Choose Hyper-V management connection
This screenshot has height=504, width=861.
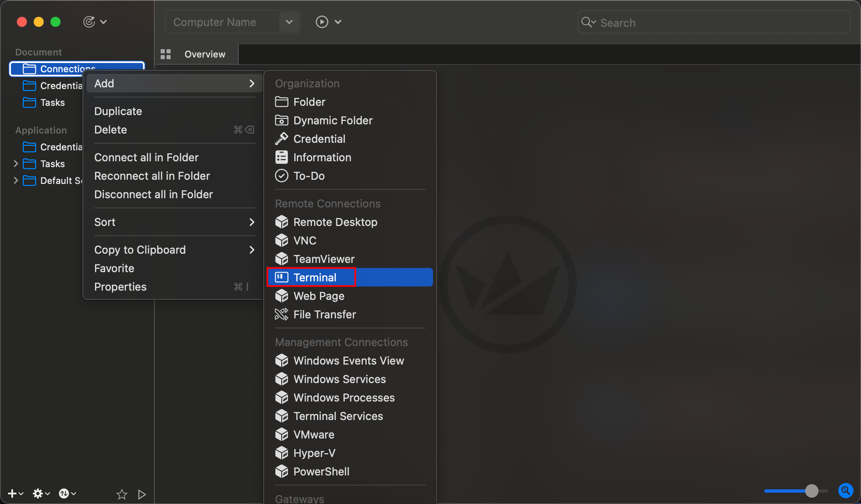314,453
